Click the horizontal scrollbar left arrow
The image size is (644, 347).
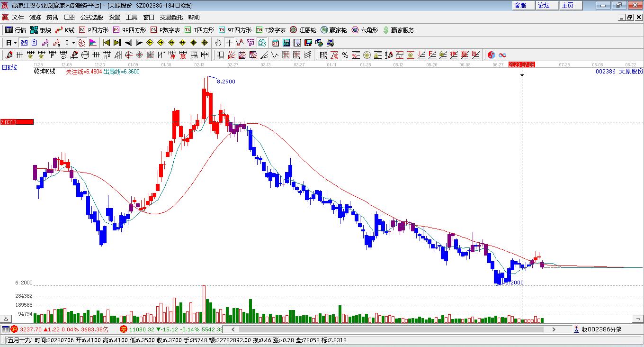coord(233,329)
